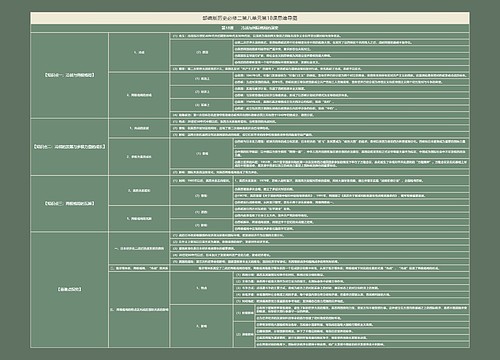The width and height of the screenshot is (500, 360).
Task: Click the '1. 特点' sub-cell
Action: pos(202,288)
